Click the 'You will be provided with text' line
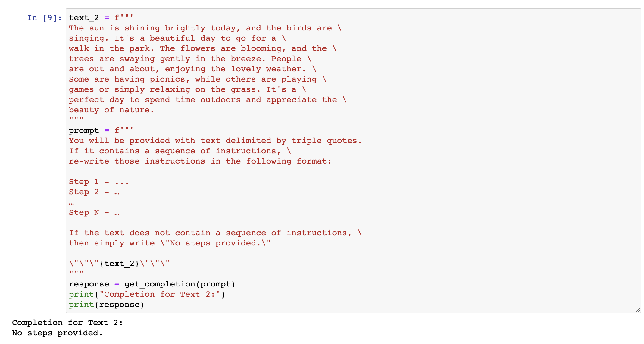The image size is (644, 344). point(215,141)
